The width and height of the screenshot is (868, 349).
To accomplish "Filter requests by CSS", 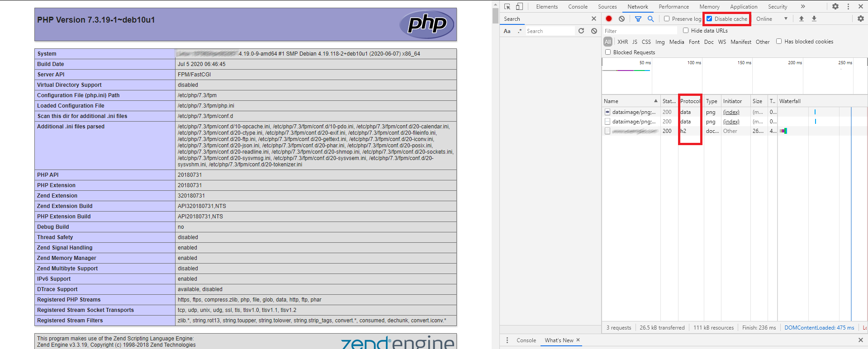I will pos(646,42).
